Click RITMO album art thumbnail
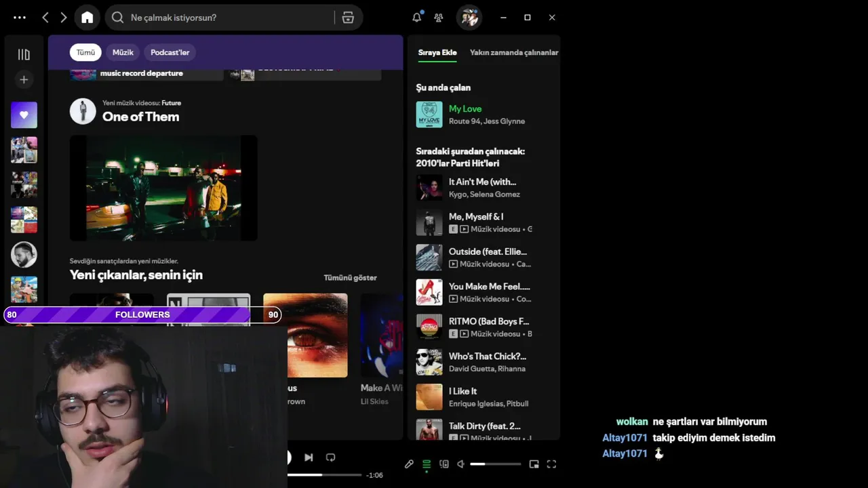Viewport: 868px width, 488px height. pos(429,327)
